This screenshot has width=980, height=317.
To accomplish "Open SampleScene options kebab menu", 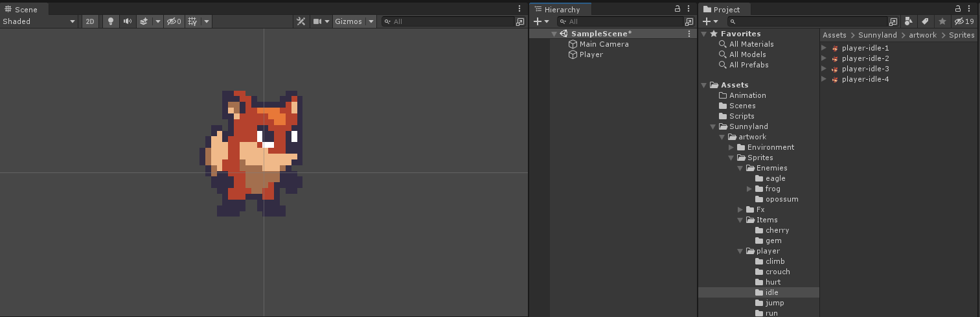I will (689, 34).
